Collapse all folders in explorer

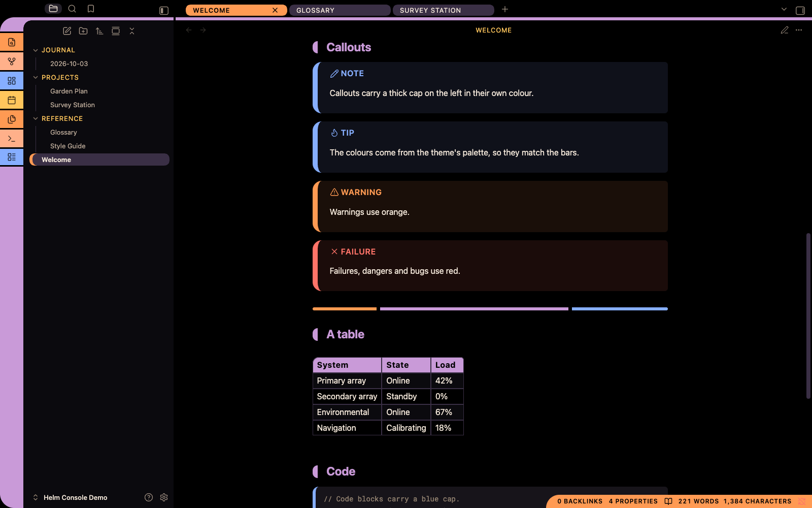[x=132, y=31]
